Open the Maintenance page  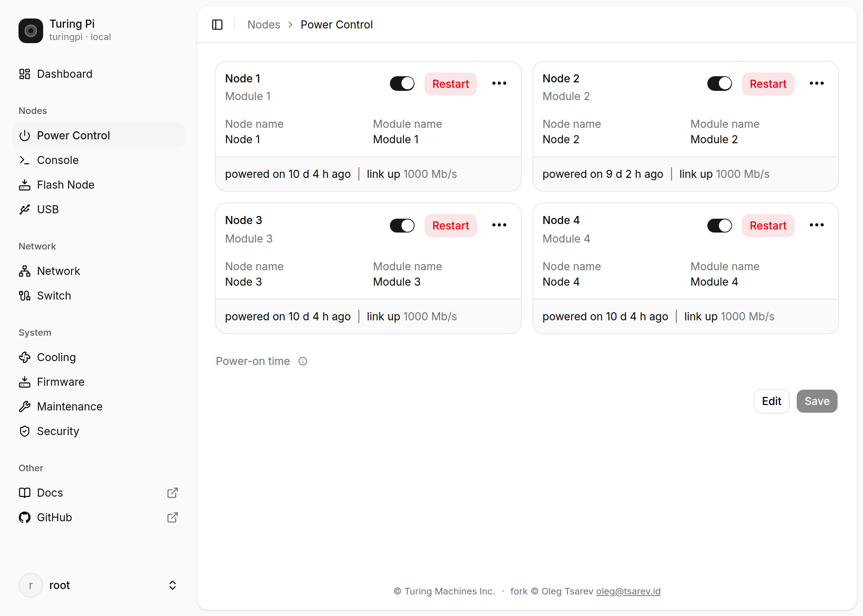coord(99,407)
